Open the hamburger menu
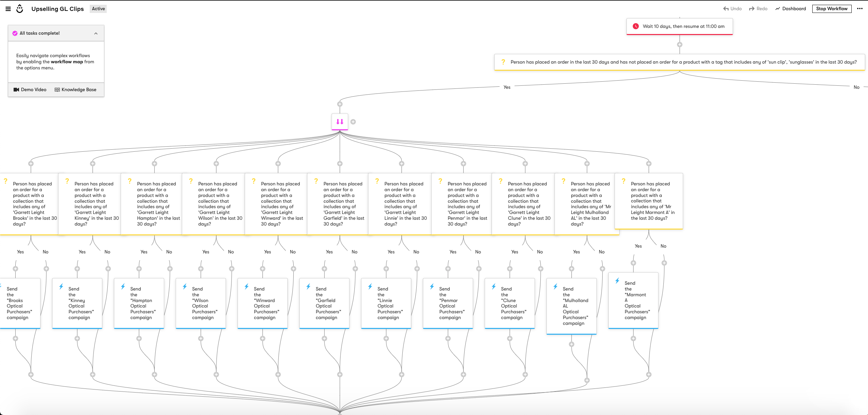The width and height of the screenshot is (868, 415). (x=8, y=9)
